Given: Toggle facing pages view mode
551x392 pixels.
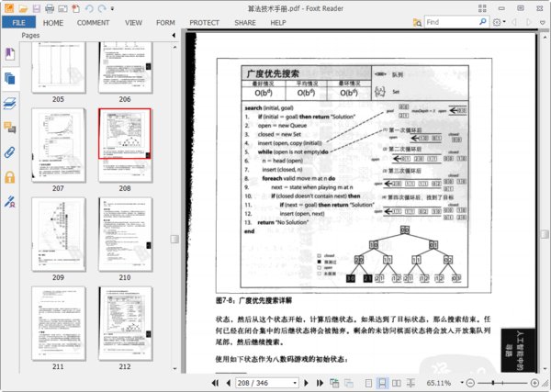Looking at the screenshot, I should (397, 383).
